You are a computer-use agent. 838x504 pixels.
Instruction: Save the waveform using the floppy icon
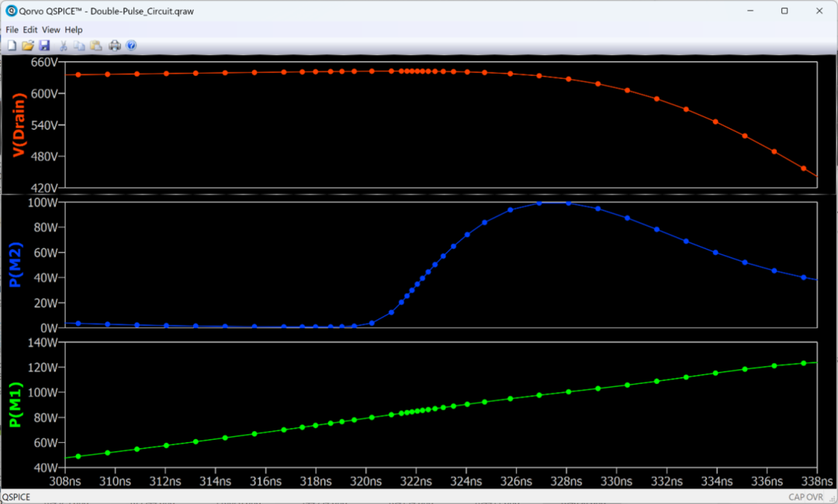tap(44, 46)
